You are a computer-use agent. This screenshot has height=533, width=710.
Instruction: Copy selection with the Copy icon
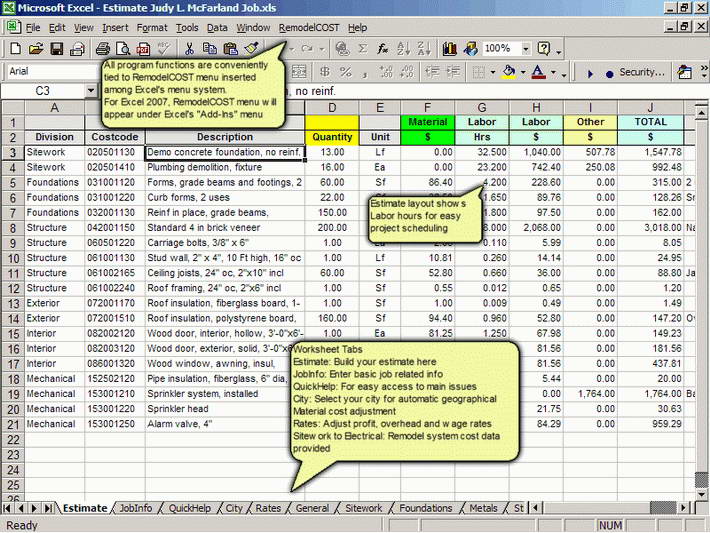209,48
